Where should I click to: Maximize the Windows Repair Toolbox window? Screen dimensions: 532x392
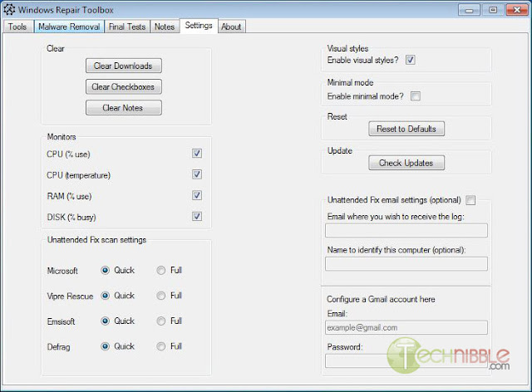pyautogui.click(x=493, y=10)
